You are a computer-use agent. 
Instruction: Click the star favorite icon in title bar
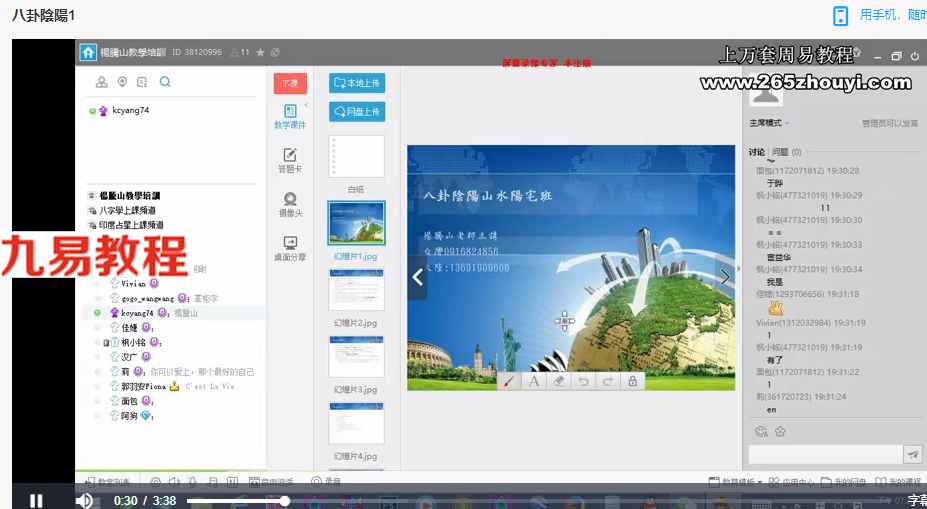coord(260,52)
